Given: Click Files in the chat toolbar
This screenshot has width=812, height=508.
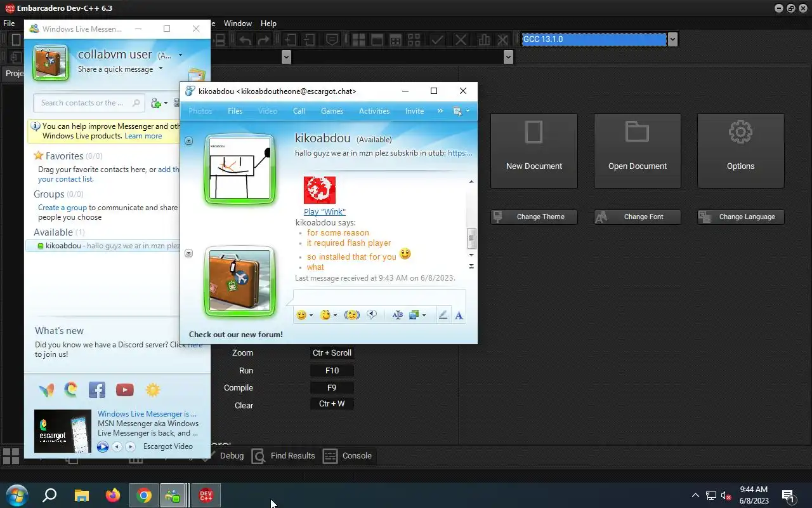Looking at the screenshot, I should [x=235, y=111].
